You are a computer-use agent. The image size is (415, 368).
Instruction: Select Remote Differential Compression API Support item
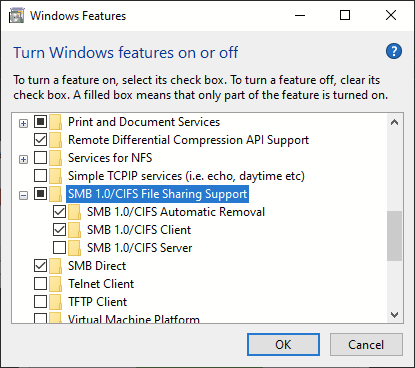(x=188, y=140)
